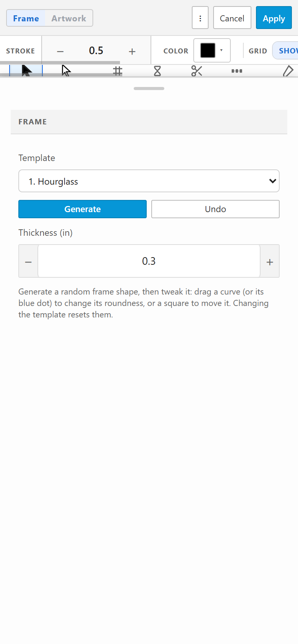
Task: Pick the hourglass shape tool icon
Action: 157,71
